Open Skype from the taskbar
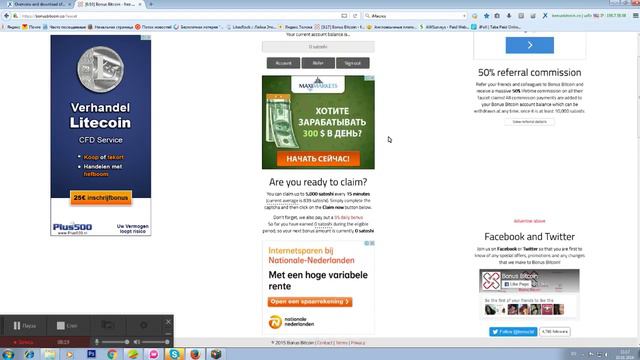640x360 pixels. (174, 354)
